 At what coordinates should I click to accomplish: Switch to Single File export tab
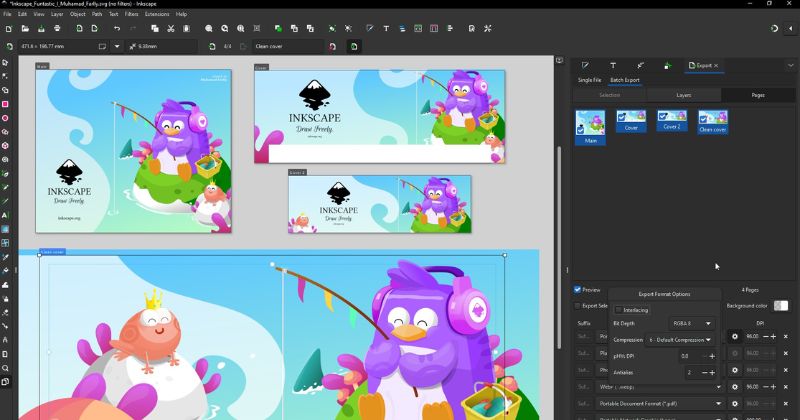pos(589,80)
